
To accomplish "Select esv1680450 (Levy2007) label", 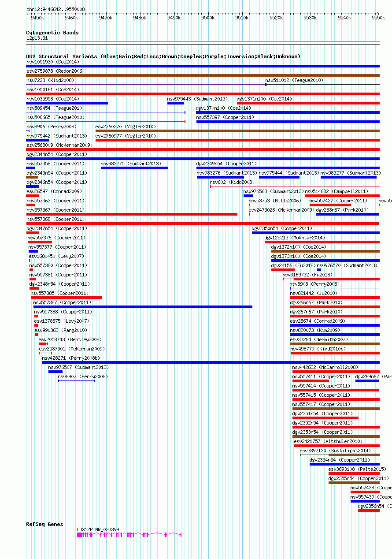I will pyautogui.click(x=56, y=256).
